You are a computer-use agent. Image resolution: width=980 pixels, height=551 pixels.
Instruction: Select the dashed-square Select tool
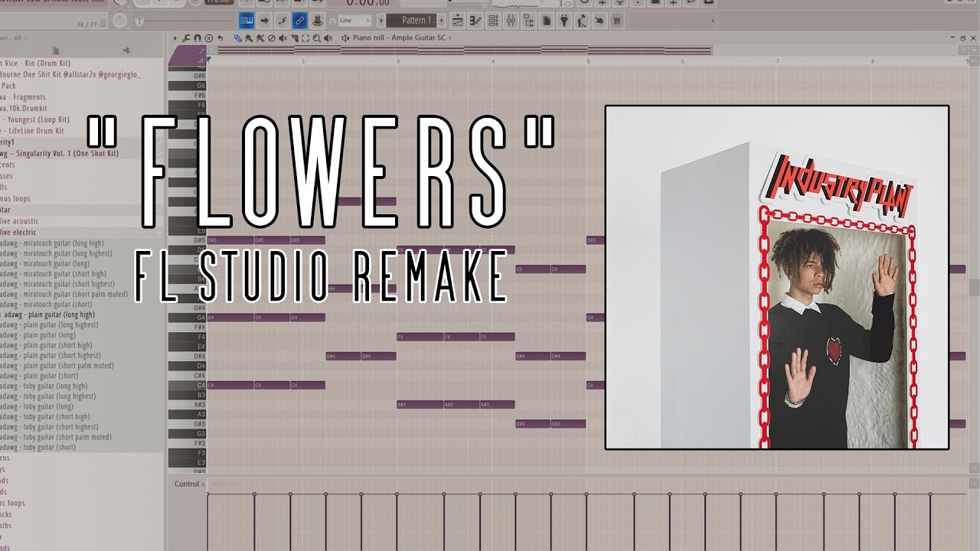[305, 37]
